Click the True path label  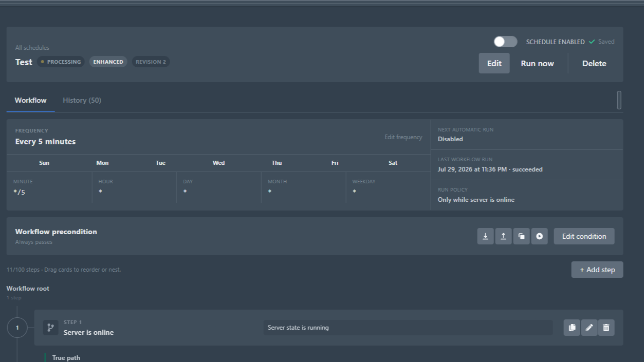(66, 358)
